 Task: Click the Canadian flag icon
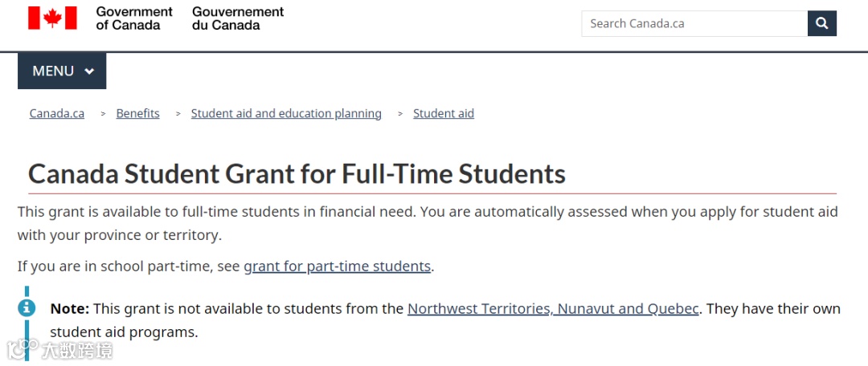click(52, 18)
